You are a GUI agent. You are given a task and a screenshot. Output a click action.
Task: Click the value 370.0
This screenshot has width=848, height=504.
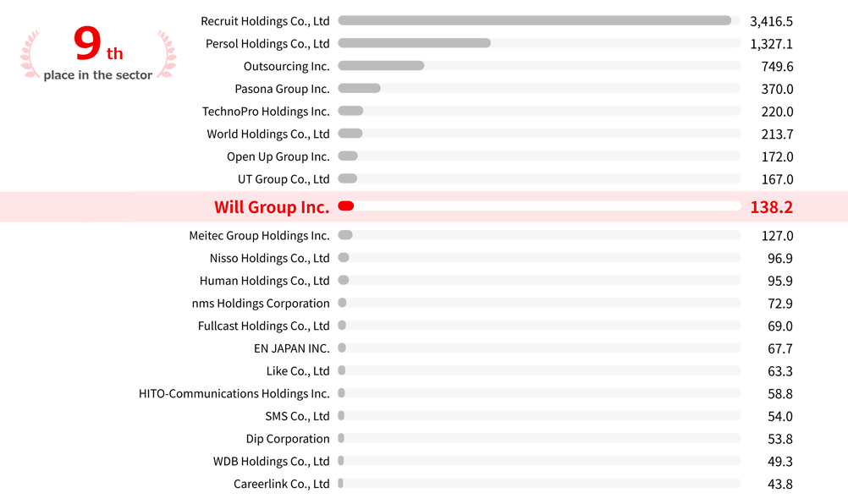777,89
